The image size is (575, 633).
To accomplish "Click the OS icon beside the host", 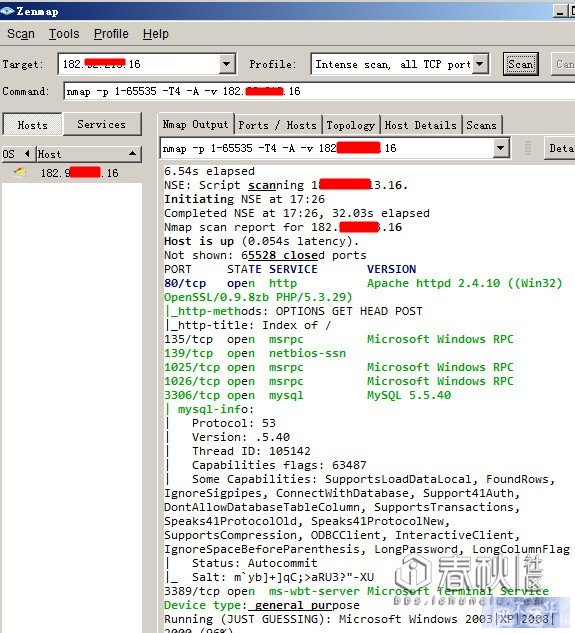I will coord(20,172).
